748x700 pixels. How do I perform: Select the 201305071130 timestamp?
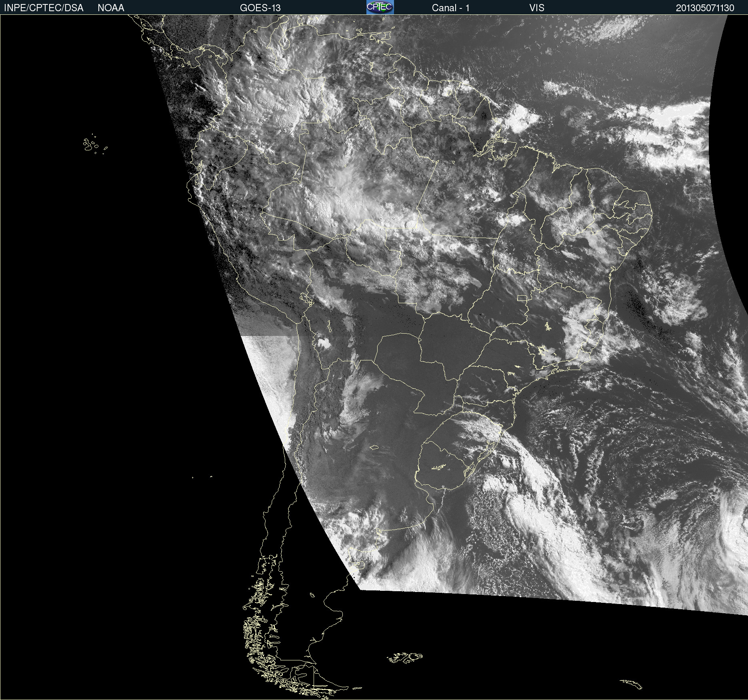point(705,8)
